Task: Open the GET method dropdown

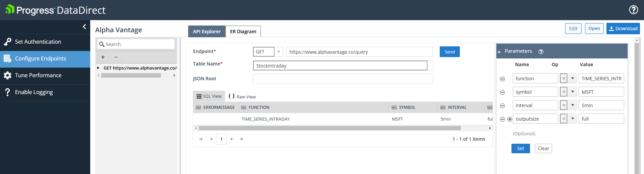Action: 278,52
